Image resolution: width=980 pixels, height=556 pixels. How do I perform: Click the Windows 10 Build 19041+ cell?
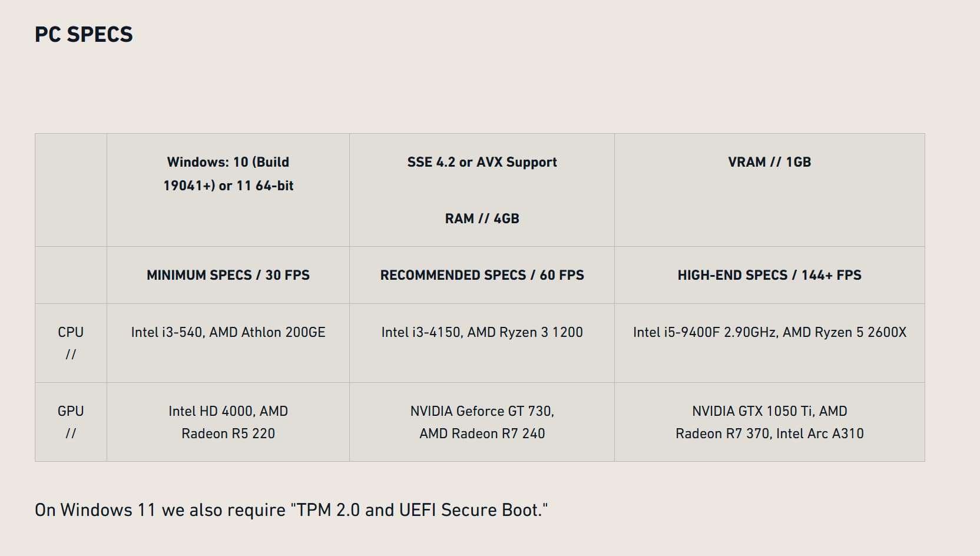228,174
